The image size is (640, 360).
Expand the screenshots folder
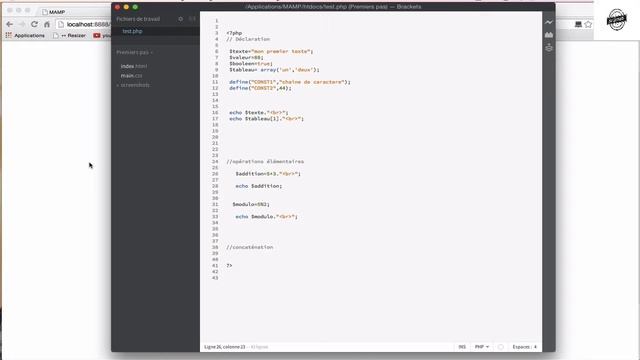[x=133, y=85]
